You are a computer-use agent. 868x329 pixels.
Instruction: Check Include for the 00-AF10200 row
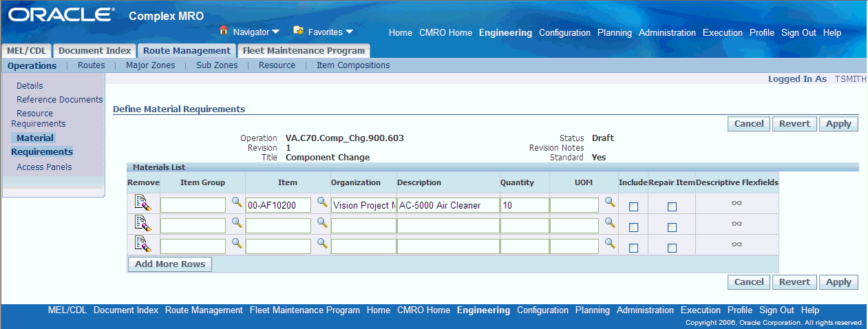(x=633, y=206)
